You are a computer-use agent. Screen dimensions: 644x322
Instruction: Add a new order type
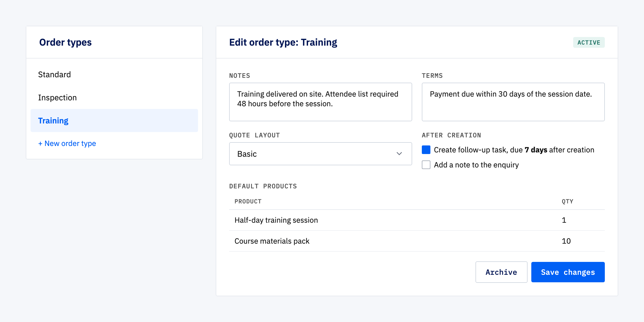click(x=67, y=144)
